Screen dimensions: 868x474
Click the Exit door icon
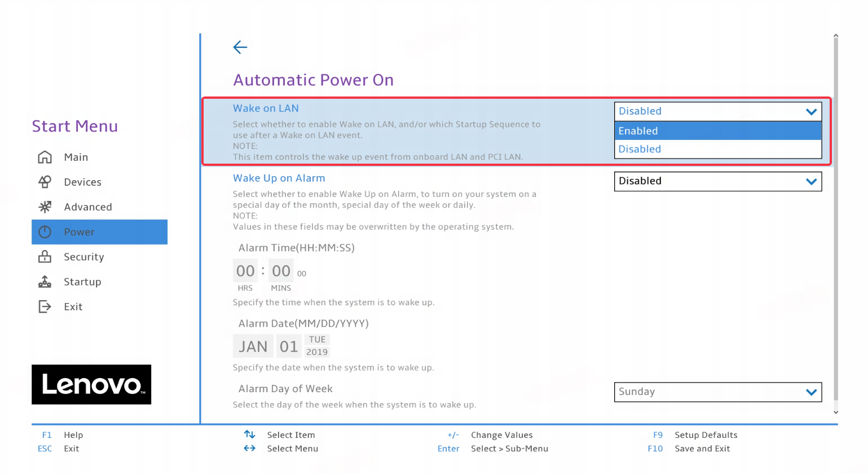point(45,306)
